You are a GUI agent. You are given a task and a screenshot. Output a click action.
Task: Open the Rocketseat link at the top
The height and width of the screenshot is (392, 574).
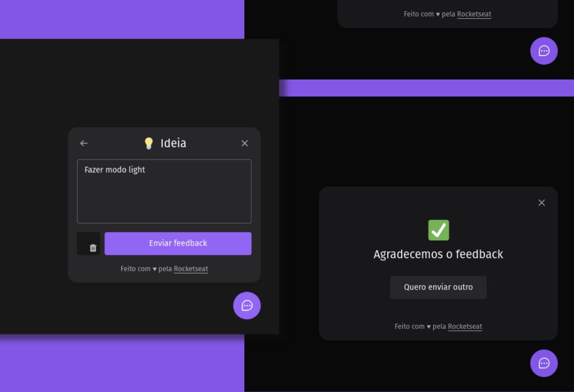point(474,14)
